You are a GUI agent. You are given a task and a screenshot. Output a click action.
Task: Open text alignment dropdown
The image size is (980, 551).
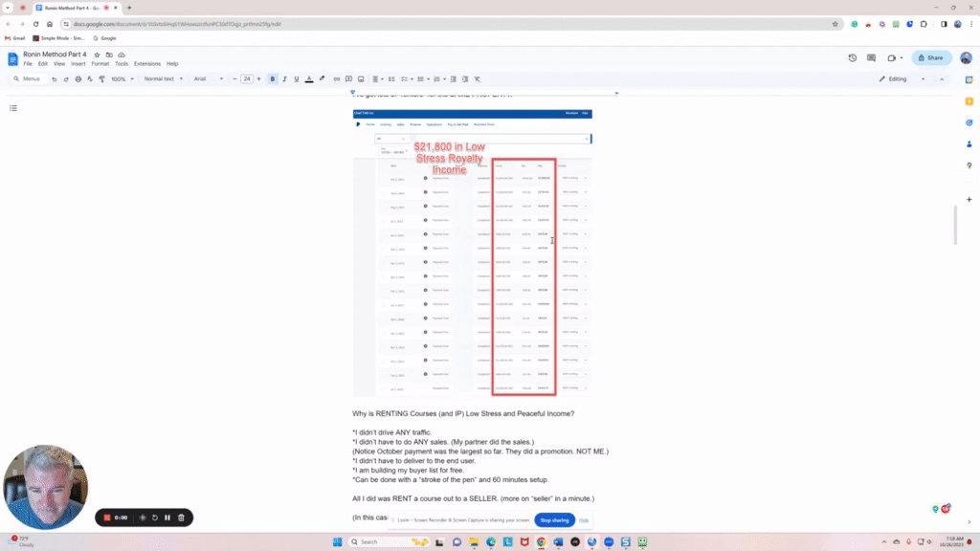[x=377, y=79]
